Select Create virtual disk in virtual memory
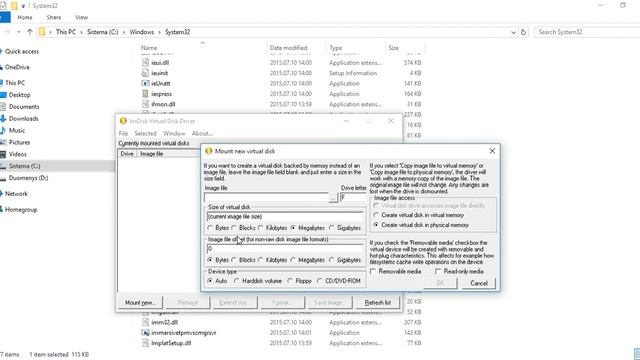Viewport: 640px width, 360px height. coord(376,215)
